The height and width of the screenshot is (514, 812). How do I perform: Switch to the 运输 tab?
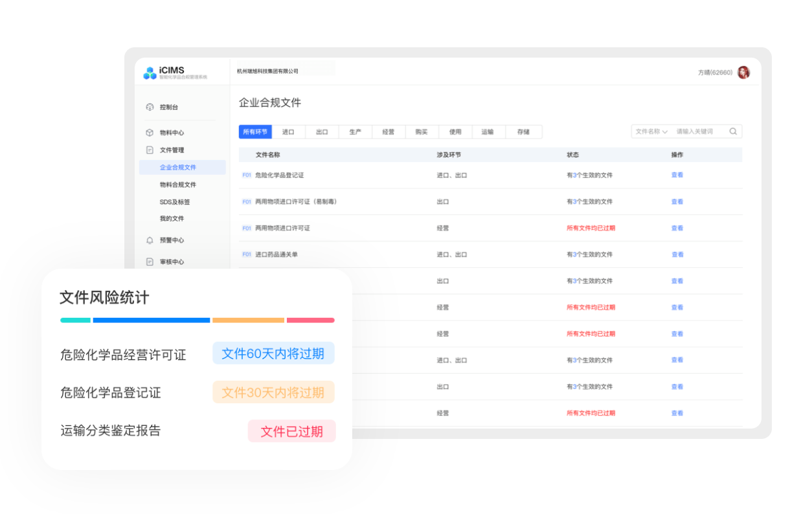coord(488,132)
